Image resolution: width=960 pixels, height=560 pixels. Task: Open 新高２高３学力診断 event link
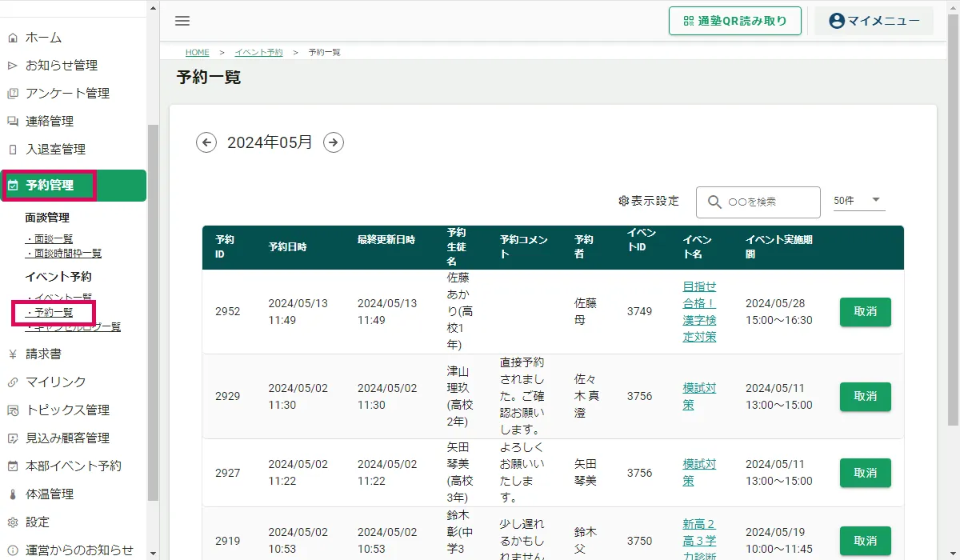(700, 540)
